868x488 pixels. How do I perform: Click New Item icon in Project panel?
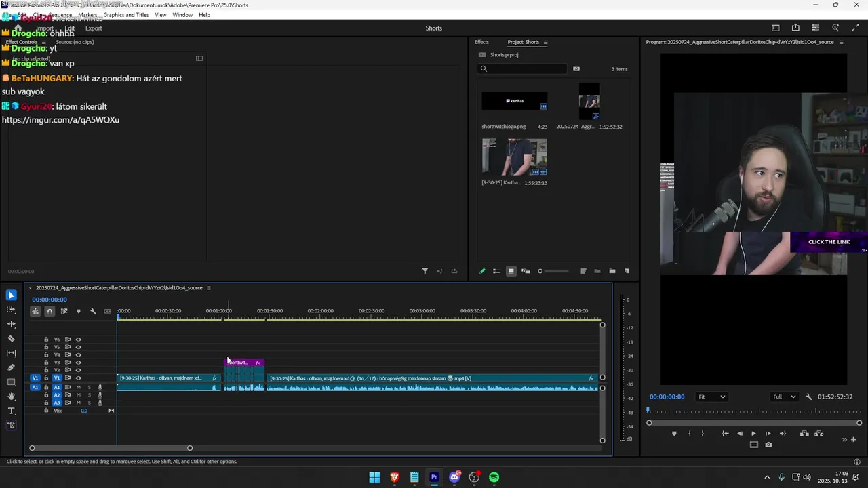[627, 271]
